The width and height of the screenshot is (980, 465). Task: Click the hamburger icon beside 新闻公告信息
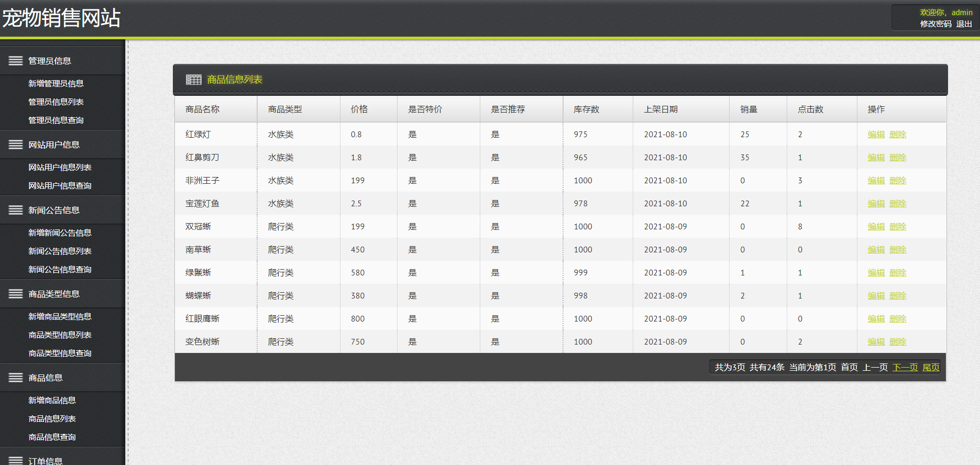coord(16,210)
